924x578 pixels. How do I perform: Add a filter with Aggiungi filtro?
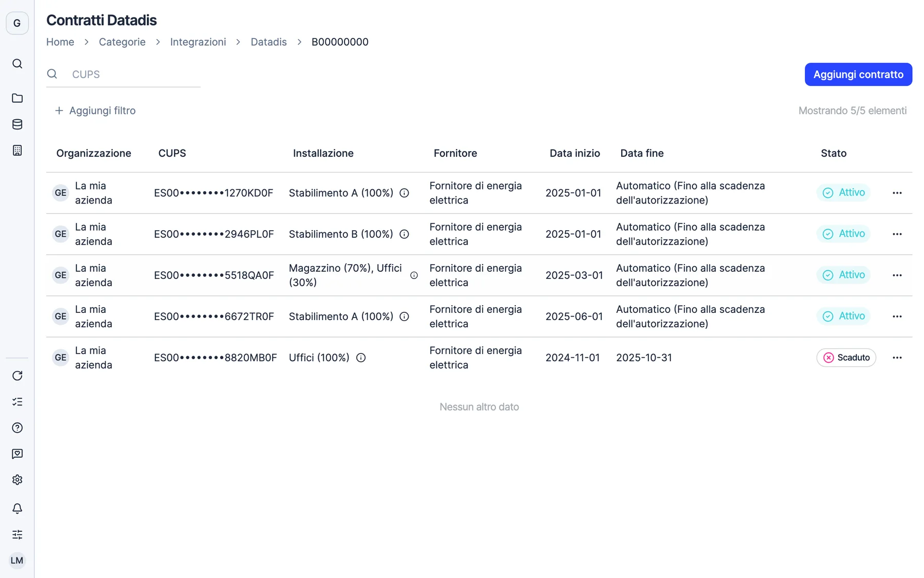point(95,110)
